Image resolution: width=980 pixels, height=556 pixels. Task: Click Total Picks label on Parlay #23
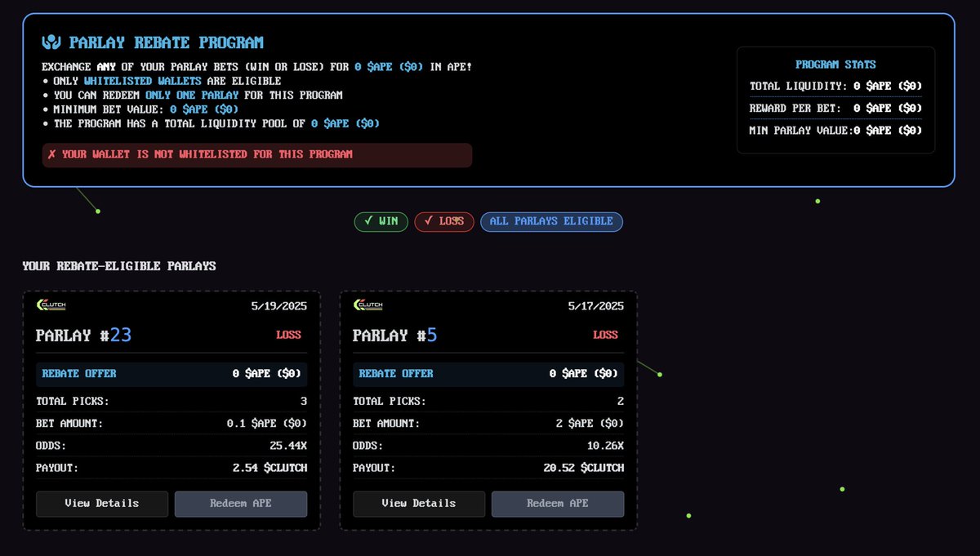pos(73,402)
